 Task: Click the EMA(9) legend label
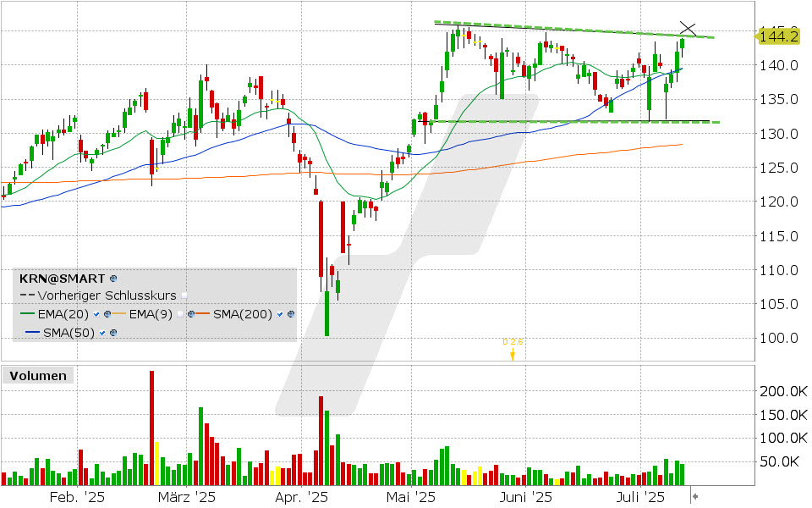151,314
